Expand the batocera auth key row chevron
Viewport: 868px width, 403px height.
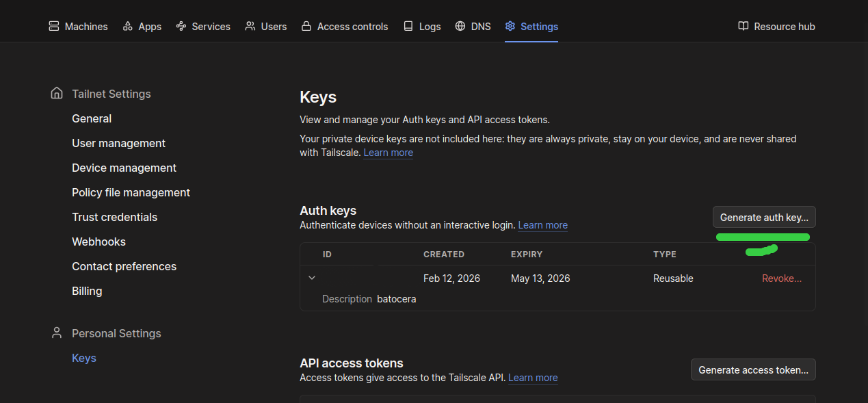312,278
